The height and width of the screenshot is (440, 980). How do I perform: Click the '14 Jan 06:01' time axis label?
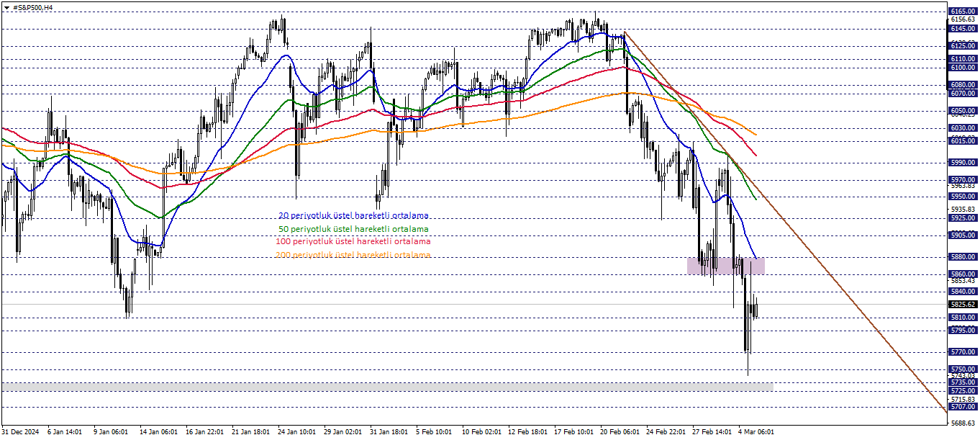[157, 432]
